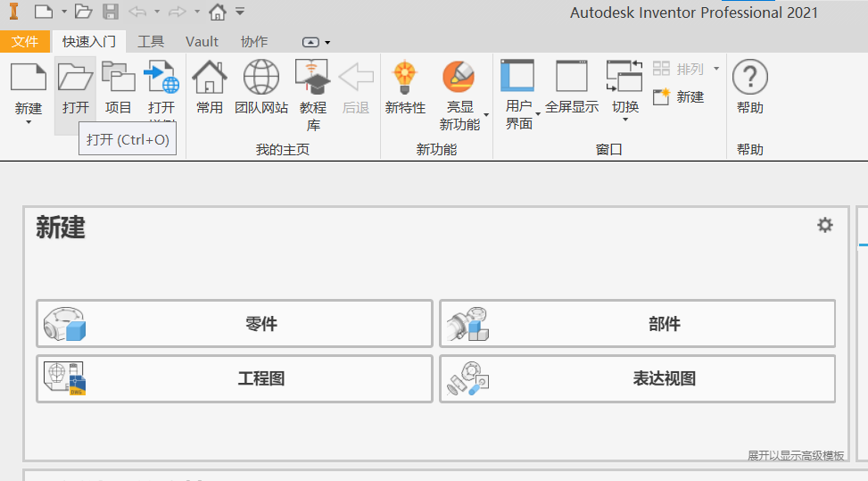Click the 用户界面 user interface icon
The image size is (868, 481).
pos(517,75)
